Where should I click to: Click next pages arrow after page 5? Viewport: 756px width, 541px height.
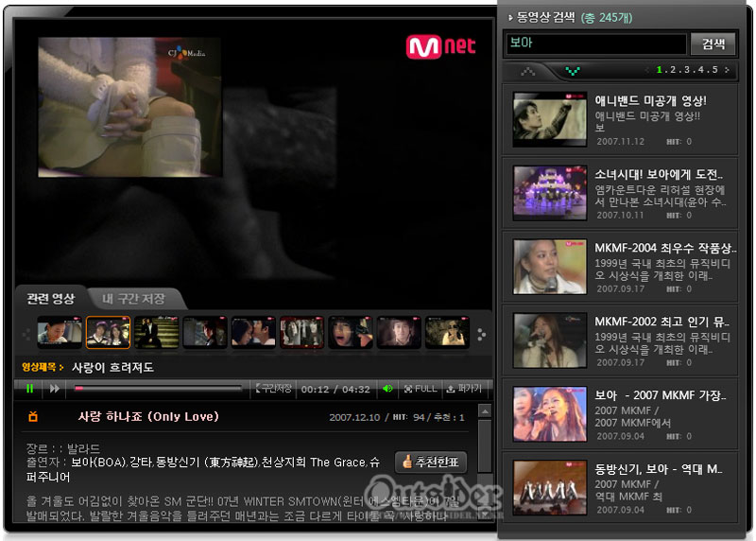[x=727, y=70]
